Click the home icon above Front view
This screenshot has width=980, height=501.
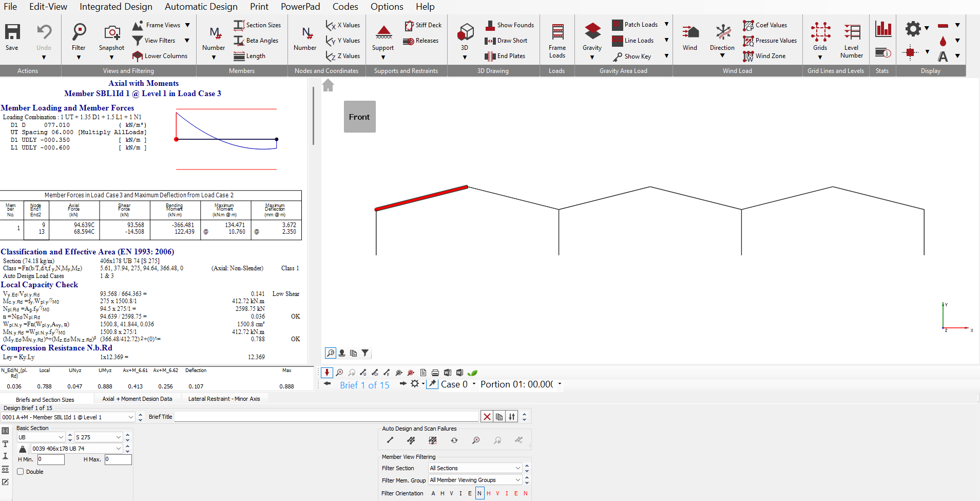(x=328, y=86)
